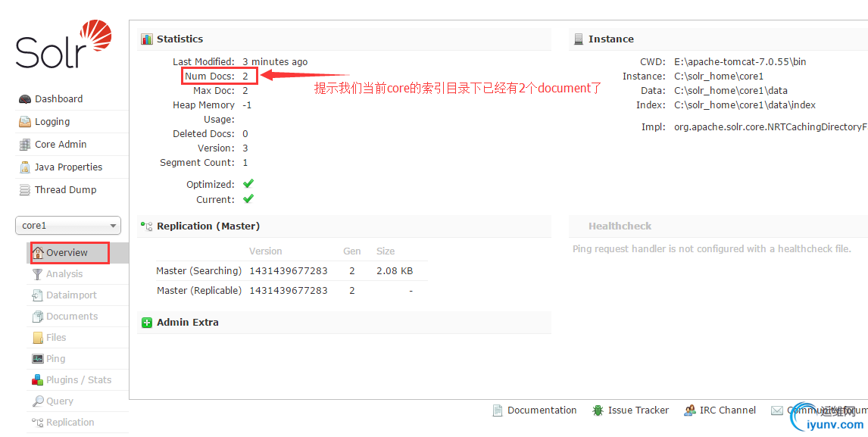Click the Analysis funnel icon

tap(37, 274)
